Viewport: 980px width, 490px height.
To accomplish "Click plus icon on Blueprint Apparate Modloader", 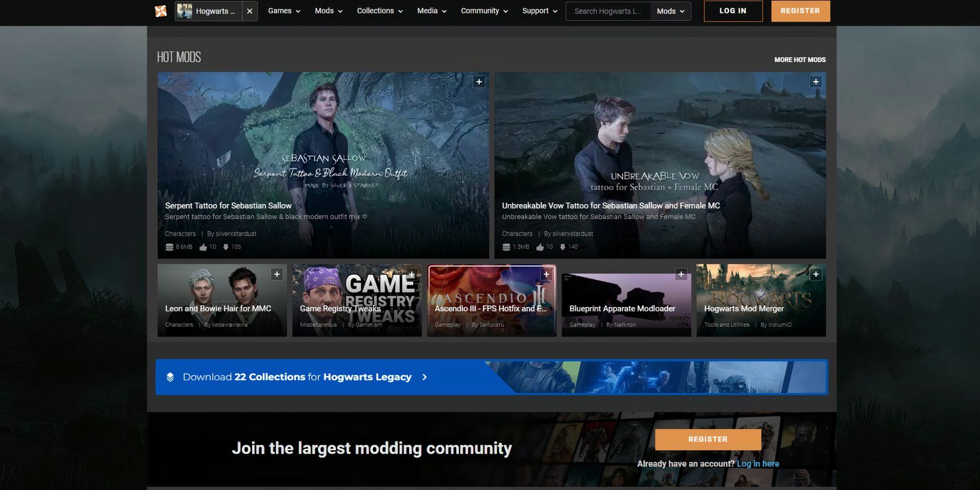I will point(681,274).
